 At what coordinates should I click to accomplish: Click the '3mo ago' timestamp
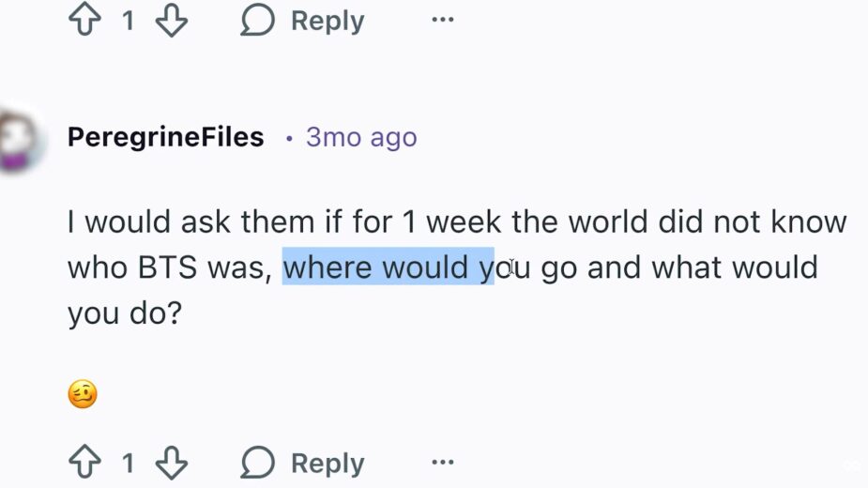coord(361,137)
